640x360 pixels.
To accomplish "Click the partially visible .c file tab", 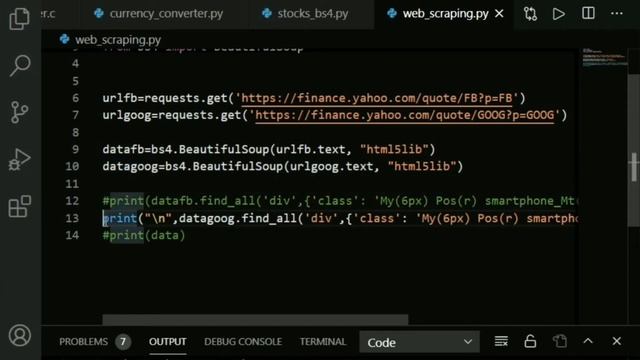I will point(49,14).
